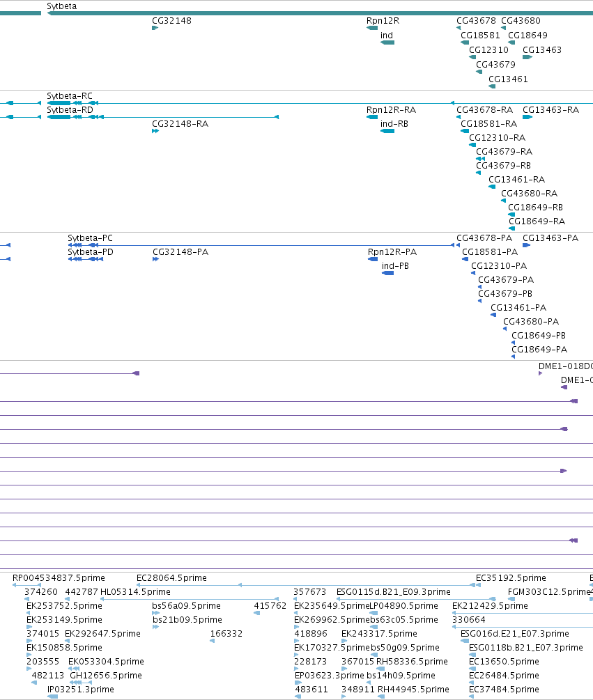
Task: Select EST RH58336.5prime
Action: point(412,661)
